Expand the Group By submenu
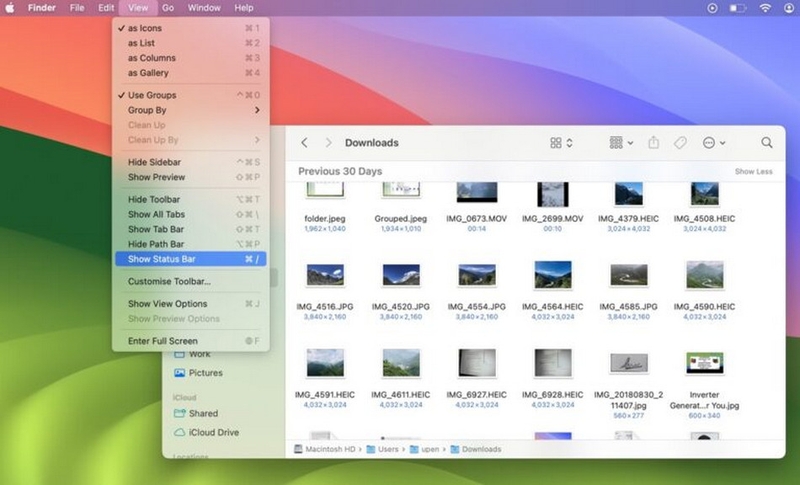800x485 pixels. click(191, 110)
